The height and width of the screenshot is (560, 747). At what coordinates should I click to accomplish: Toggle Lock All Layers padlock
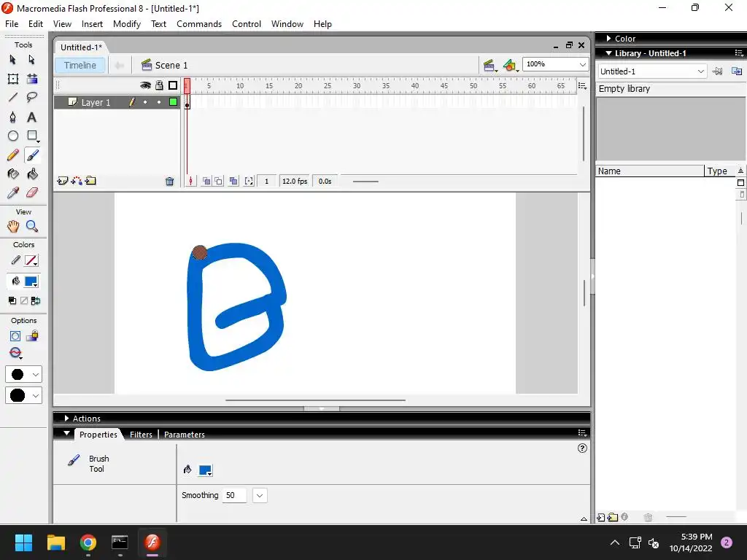159,85
